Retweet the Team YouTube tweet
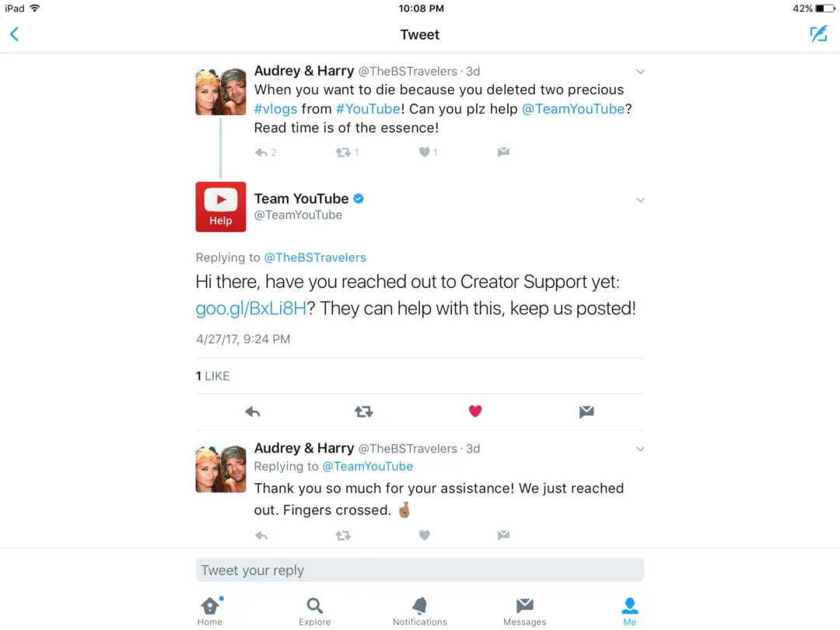Screen dimensions: 840x630 (364, 411)
